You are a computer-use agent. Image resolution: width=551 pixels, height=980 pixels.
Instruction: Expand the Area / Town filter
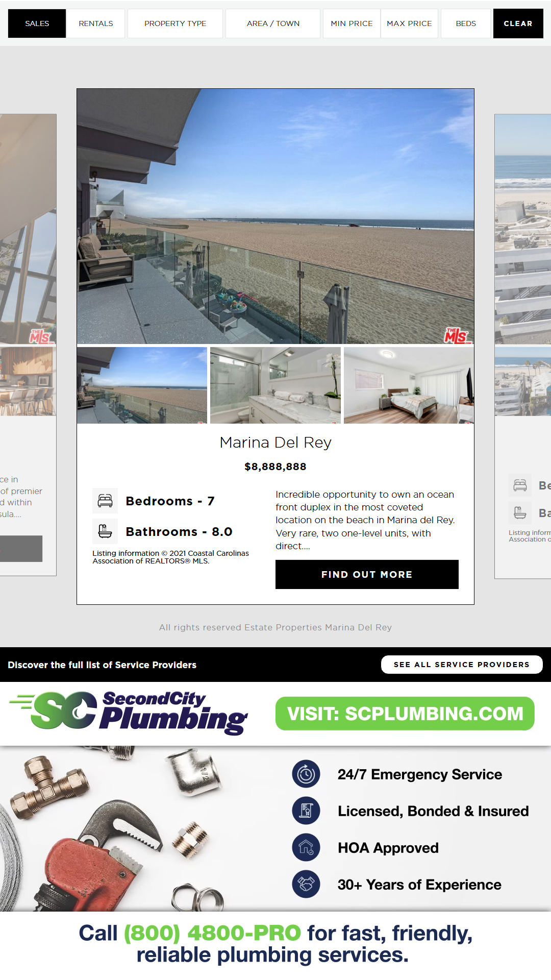273,23
